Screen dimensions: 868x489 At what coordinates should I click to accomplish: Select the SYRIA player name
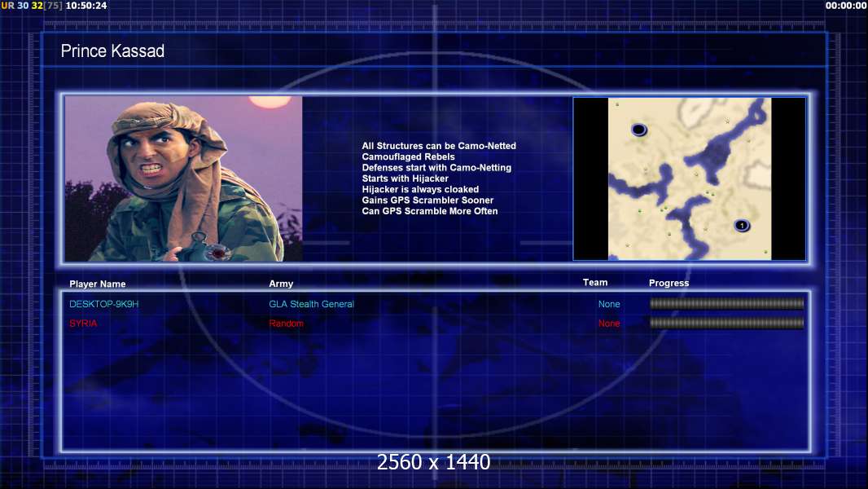click(83, 324)
